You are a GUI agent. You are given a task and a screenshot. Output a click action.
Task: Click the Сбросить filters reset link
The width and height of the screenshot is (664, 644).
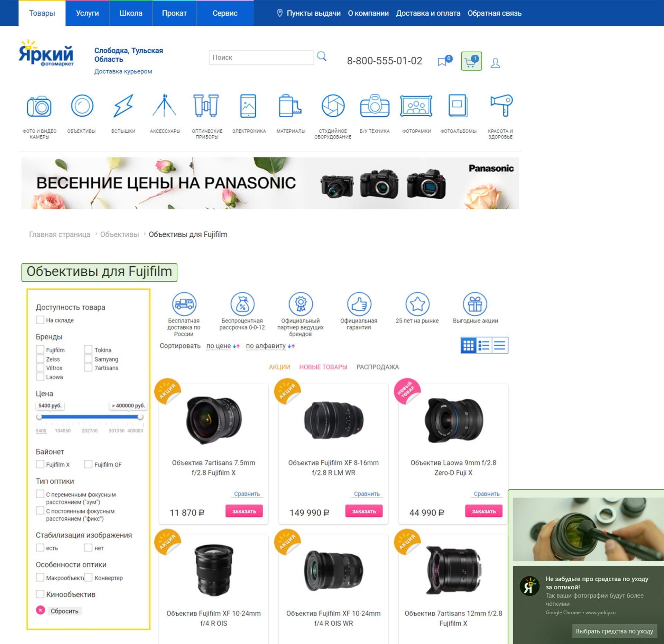[x=64, y=611]
